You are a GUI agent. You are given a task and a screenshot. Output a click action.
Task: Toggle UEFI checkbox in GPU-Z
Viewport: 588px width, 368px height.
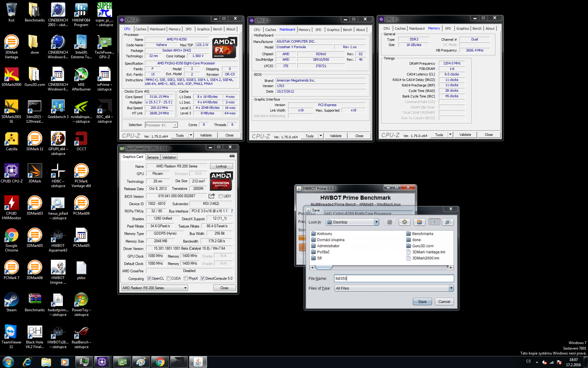coord(221,196)
